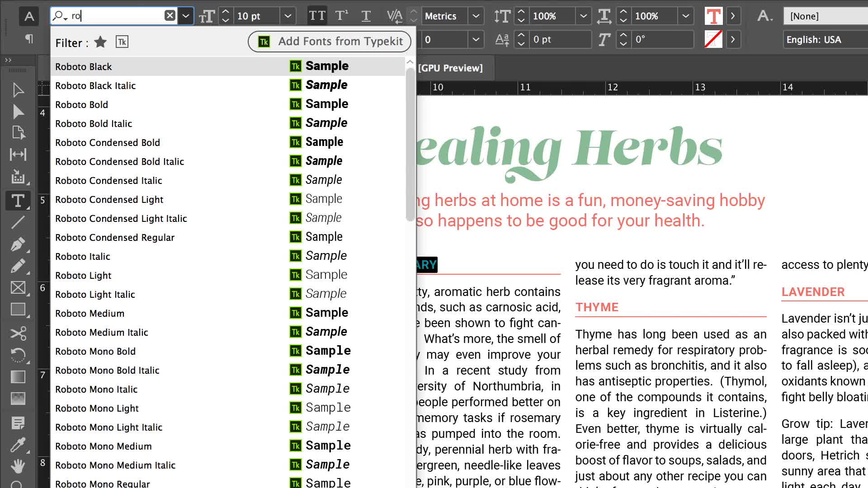Click the font list scrollbar
The image size is (868, 488).
410,145
